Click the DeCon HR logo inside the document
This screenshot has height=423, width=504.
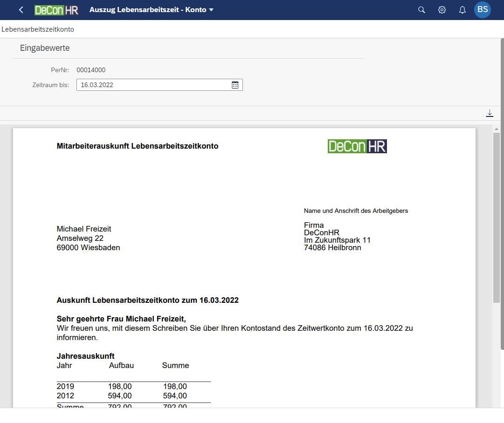[357, 146]
